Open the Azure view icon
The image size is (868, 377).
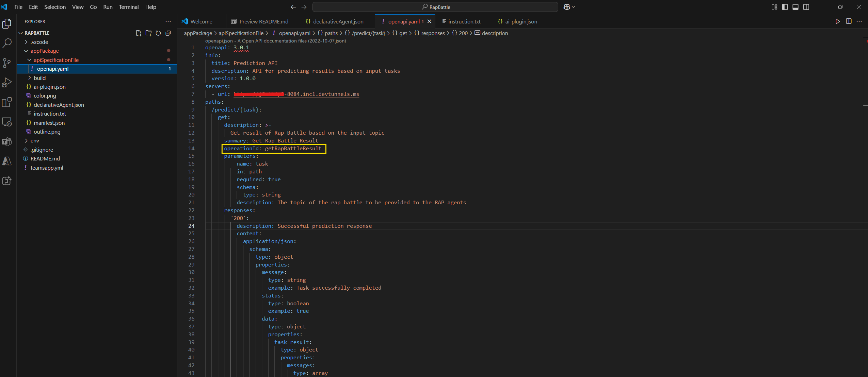(x=7, y=161)
